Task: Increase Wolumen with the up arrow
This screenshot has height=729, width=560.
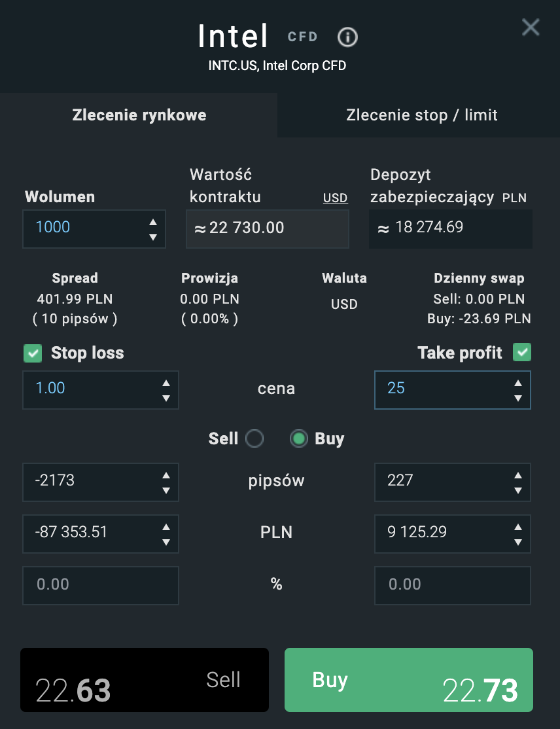Action: click(x=153, y=222)
